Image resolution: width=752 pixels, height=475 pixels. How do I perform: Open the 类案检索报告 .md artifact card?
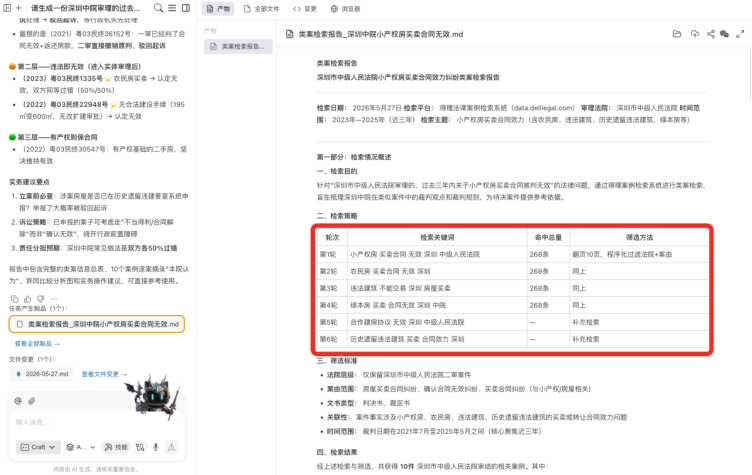[x=96, y=324]
